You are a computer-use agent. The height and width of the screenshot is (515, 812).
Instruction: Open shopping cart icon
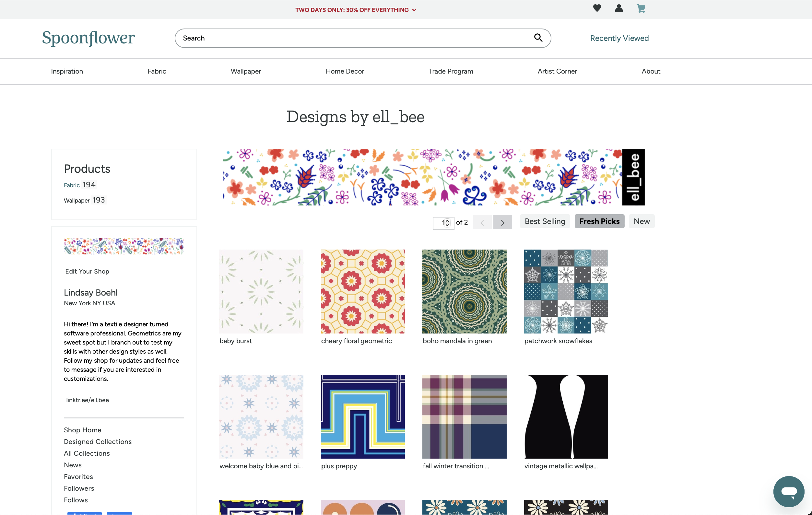[641, 8]
